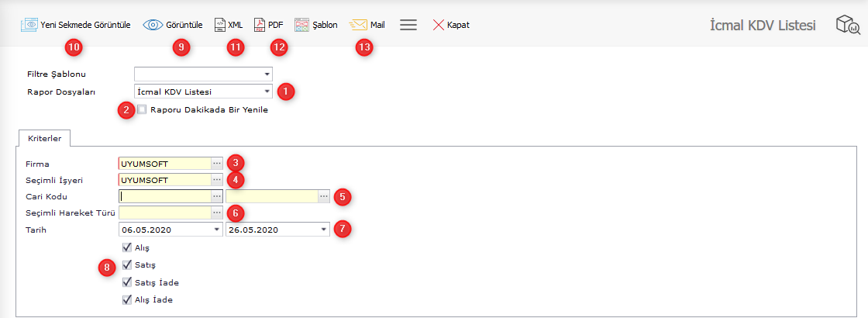
Task: Open the start date 06.05.2020 dropdown
Action: (216, 230)
